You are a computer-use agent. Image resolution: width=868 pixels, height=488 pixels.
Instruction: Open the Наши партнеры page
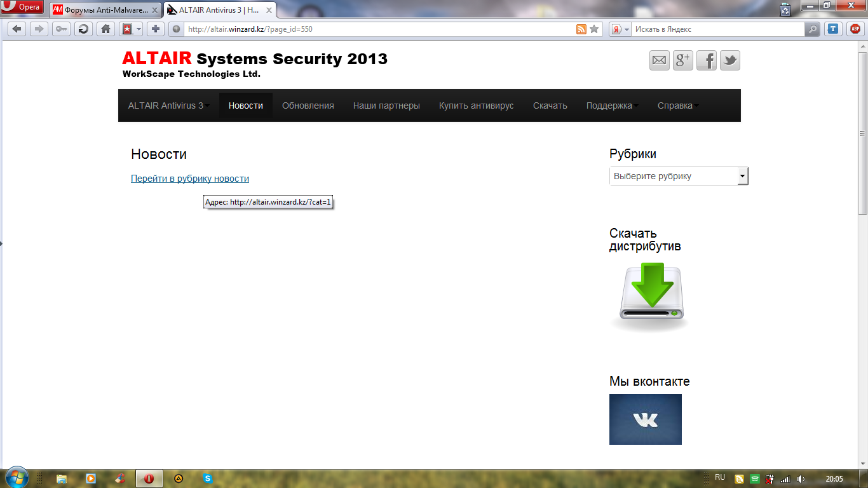tap(386, 105)
